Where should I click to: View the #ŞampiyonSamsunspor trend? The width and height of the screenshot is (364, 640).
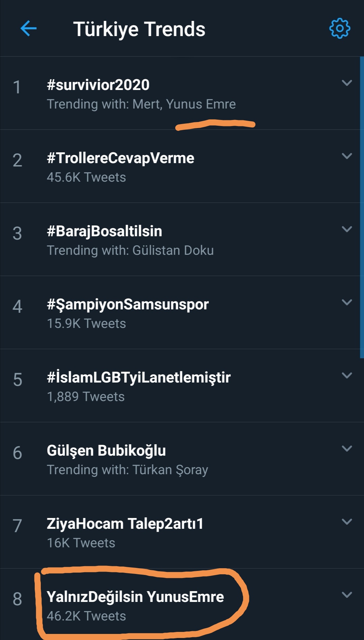180,312
